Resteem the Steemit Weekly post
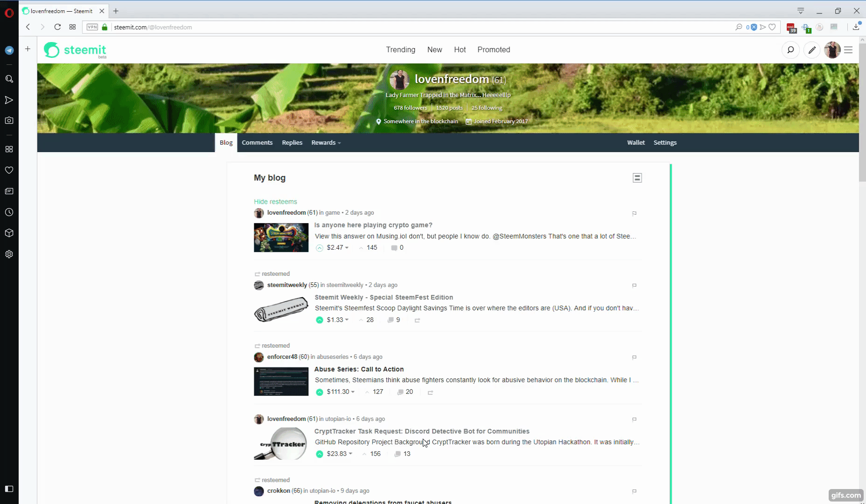Image resolution: width=866 pixels, height=504 pixels. tap(417, 320)
